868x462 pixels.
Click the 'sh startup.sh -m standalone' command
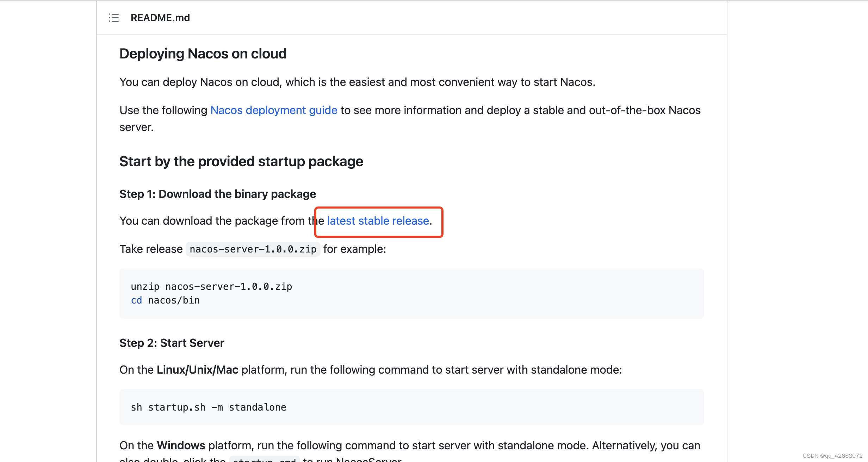(x=209, y=407)
